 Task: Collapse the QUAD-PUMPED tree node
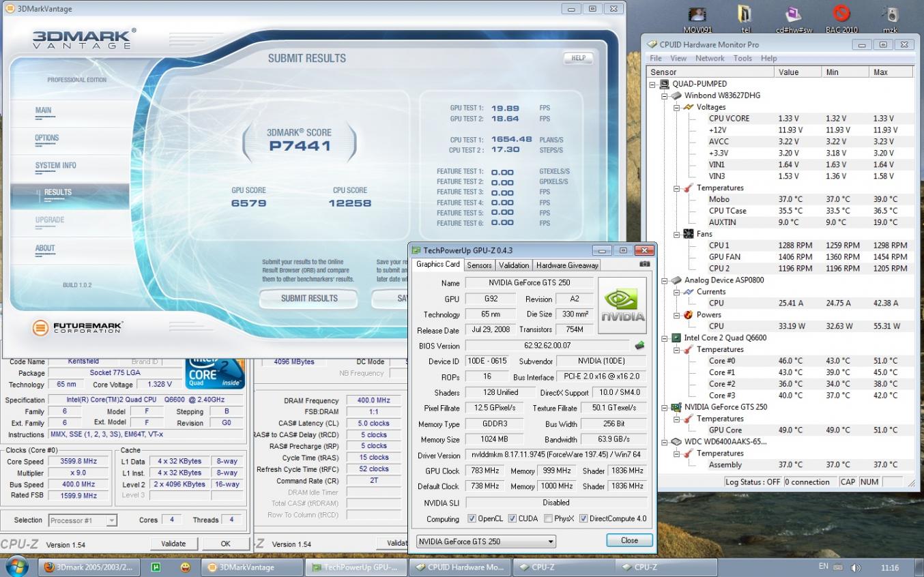tap(653, 85)
